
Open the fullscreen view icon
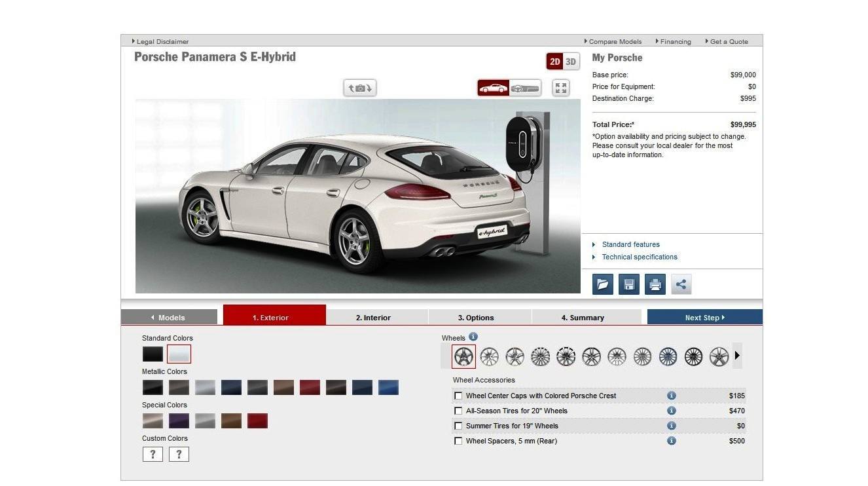click(x=561, y=88)
